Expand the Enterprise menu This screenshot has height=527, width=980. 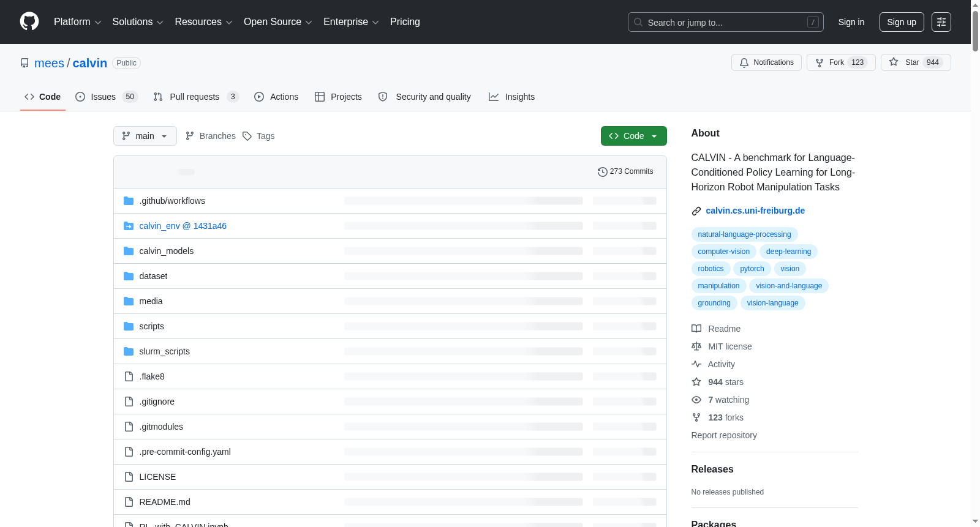click(351, 22)
